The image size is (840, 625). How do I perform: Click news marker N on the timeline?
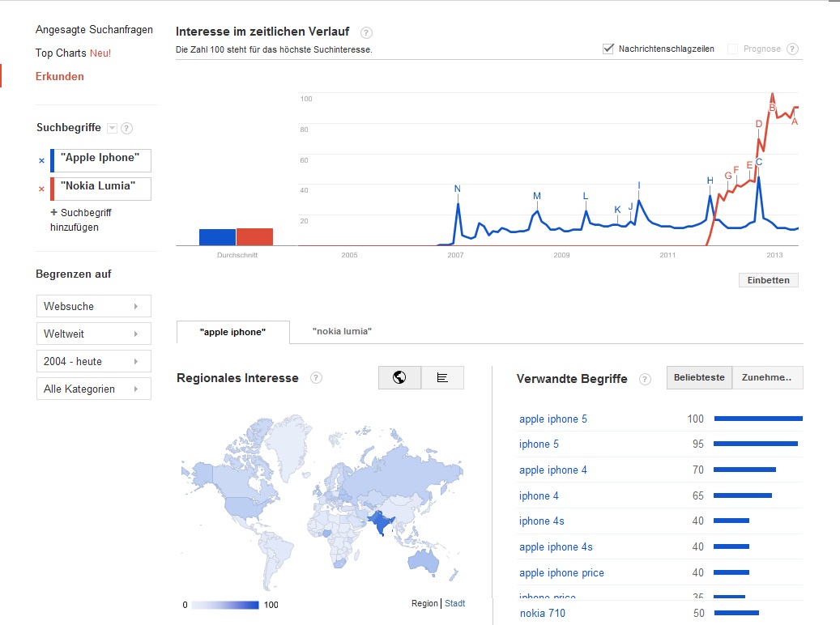coord(457,189)
